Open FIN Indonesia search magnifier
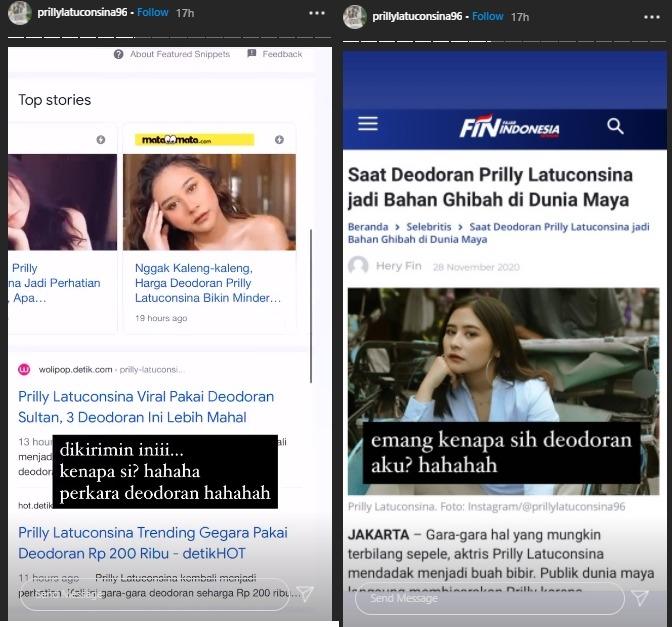The width and height of the screenshot is (672, 627). pos(615,126)
